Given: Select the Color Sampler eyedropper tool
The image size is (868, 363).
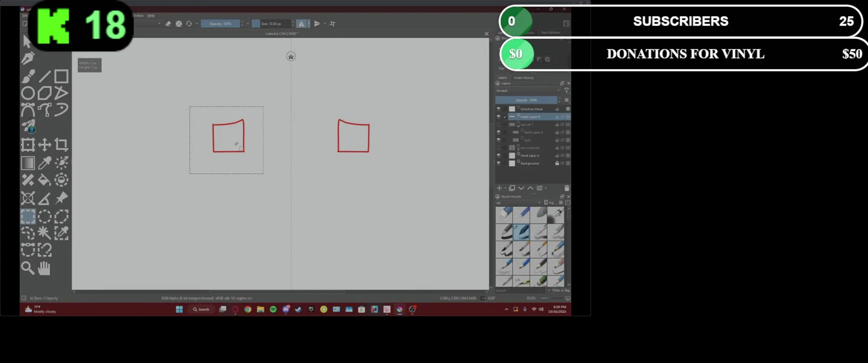Looking at the screenshot, I should click(44, 163).
